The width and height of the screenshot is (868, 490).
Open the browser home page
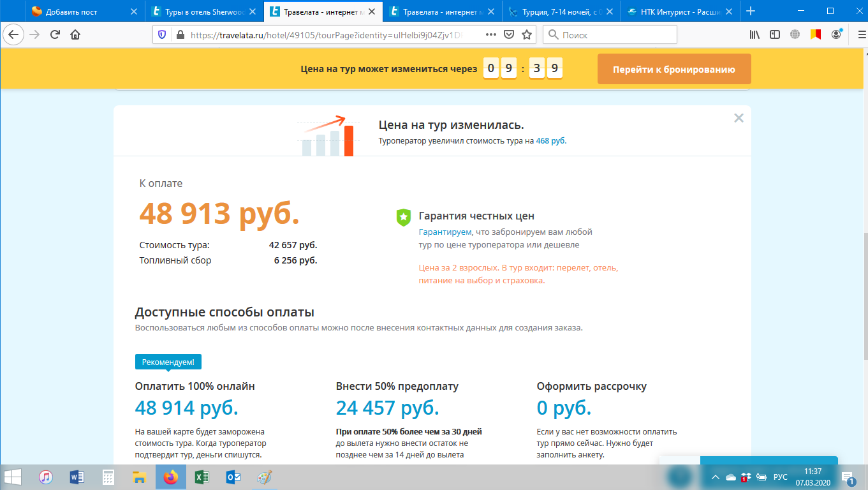75,34
